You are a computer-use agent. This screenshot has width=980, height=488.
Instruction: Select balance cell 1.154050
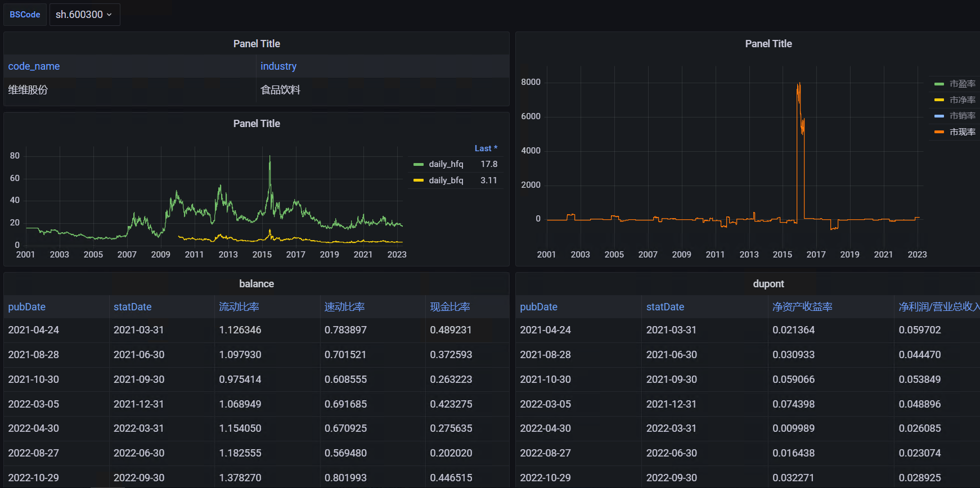pos(267,428)
